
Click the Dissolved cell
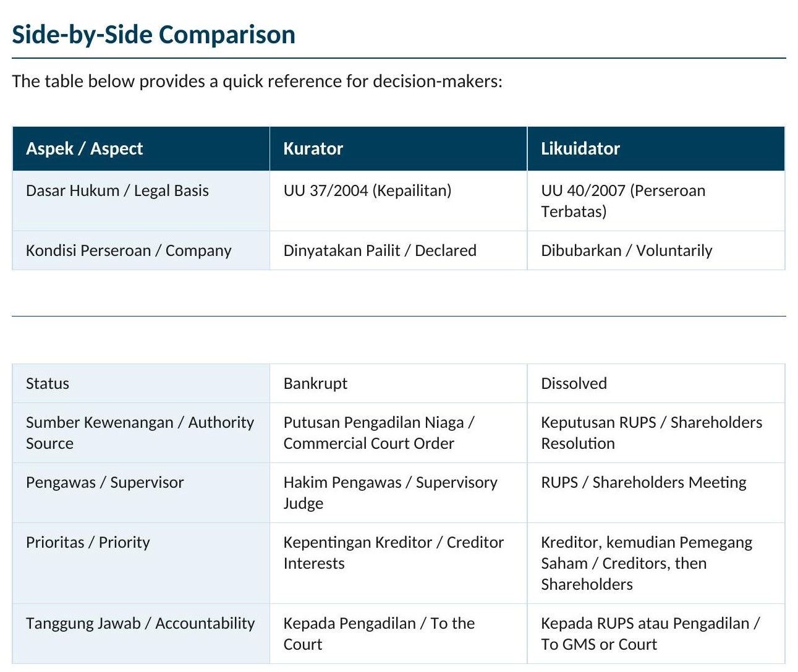tap(574, 384)
